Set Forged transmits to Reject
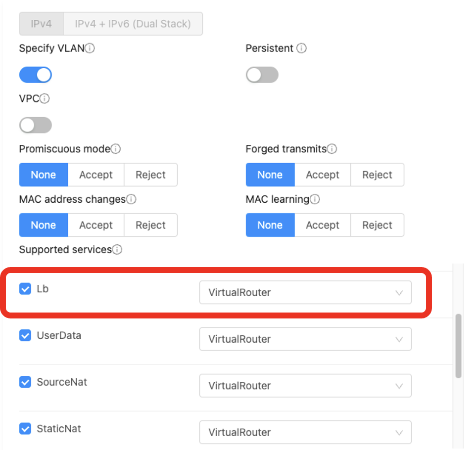The image size is (476, 450). tap(378, 175)
